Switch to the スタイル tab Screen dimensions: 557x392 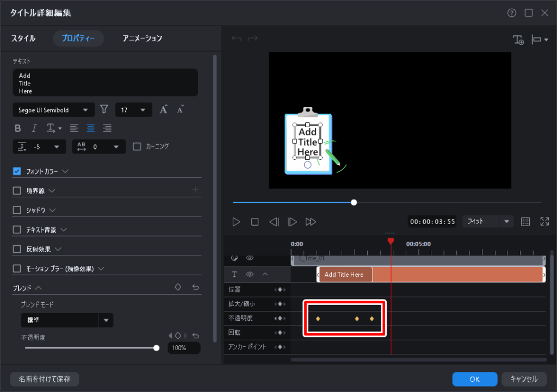click(23, 39)
